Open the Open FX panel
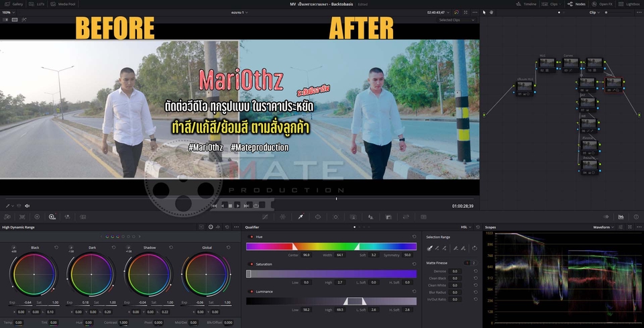This screenshot has height=328, width=644. (602, 4)
